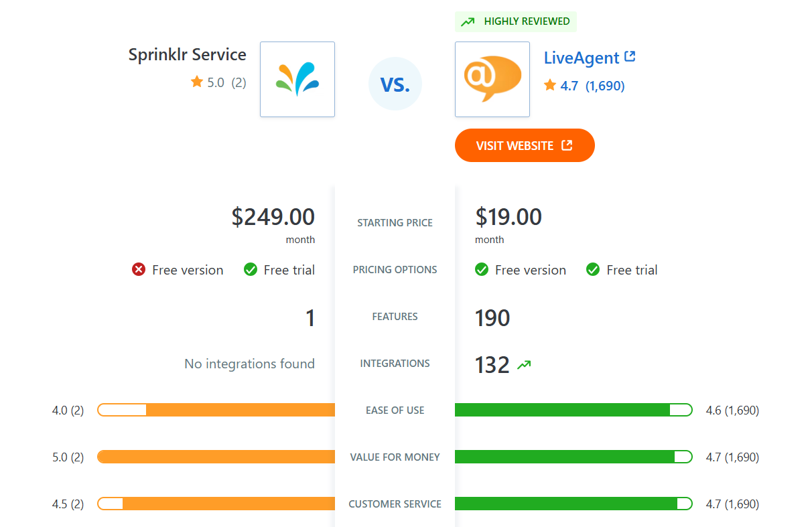
Task: Click the star icon beside Sprinklr's 5.0 rating
Action: pyautogui.click(x=196, y=82)
